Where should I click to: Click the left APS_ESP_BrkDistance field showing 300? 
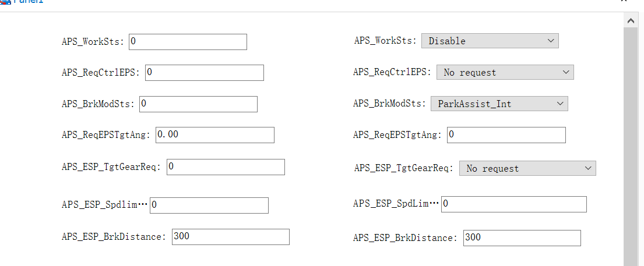click(230, 237)
